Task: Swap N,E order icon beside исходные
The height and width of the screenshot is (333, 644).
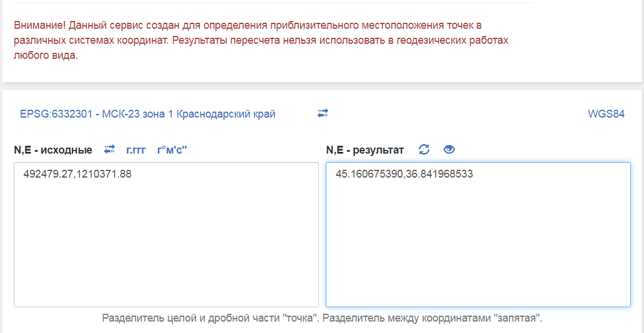Action: (109, 149)
